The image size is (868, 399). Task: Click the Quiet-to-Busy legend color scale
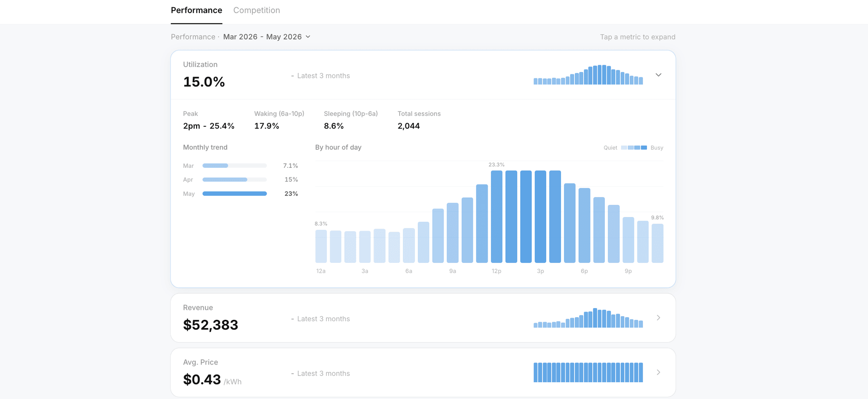point(634,147)
